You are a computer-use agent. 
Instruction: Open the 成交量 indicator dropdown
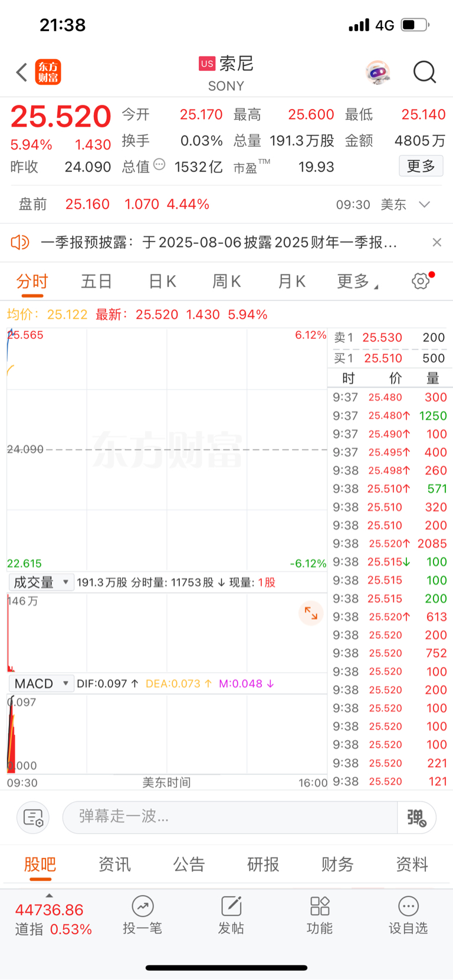pyautogui.click(x=41, y=582)
